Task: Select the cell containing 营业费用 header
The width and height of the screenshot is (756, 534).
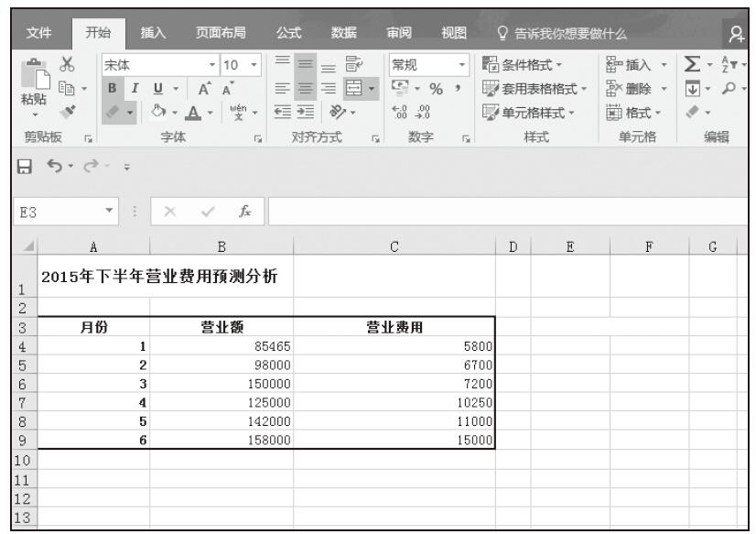Action: 394,328
